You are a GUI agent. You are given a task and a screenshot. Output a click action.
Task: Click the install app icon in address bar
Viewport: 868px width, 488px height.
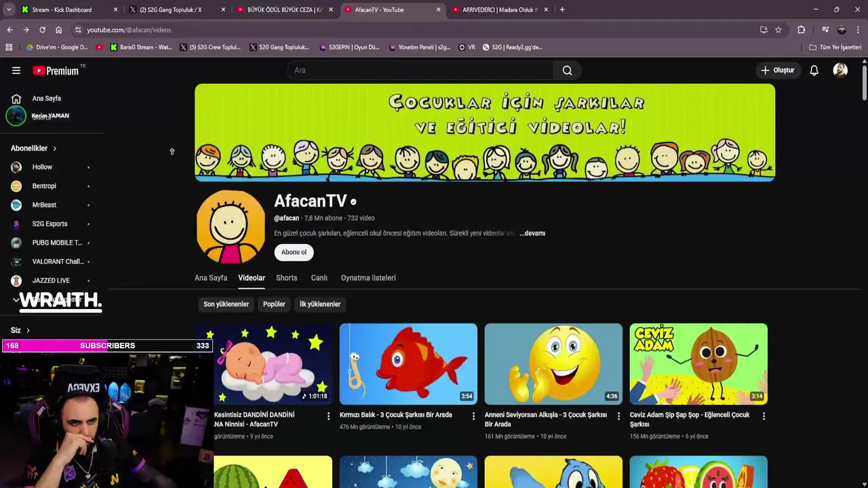(x=764, y=30)
